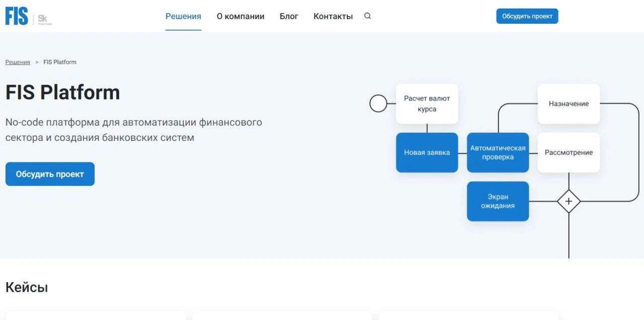Open the О компании menu item
The width and height of the screenshot is (644, 320).
coord(240,16)
